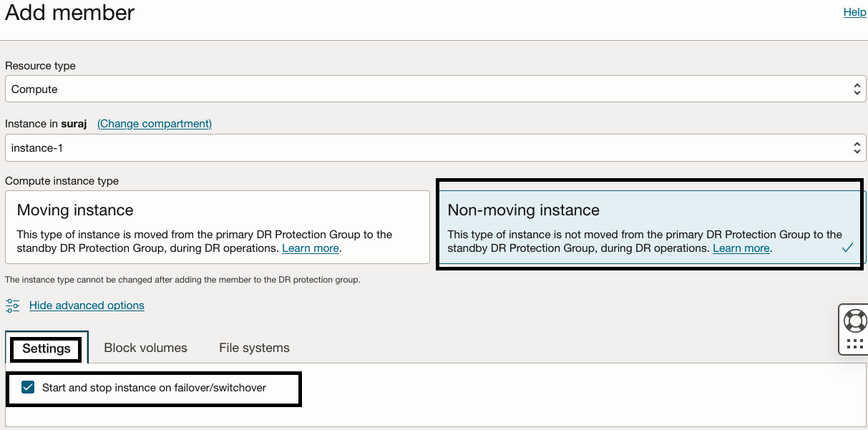Click the Change compartment link

[x=155, y=124]
